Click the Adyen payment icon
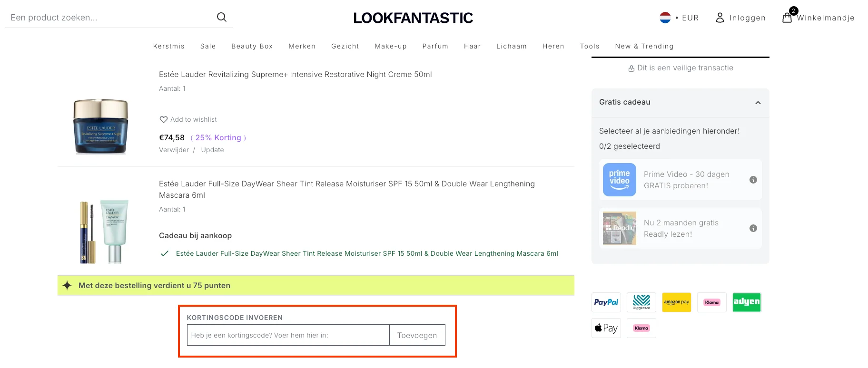This screenshot has height=368, width=868. pyautogui.click(x=747, y=302)
